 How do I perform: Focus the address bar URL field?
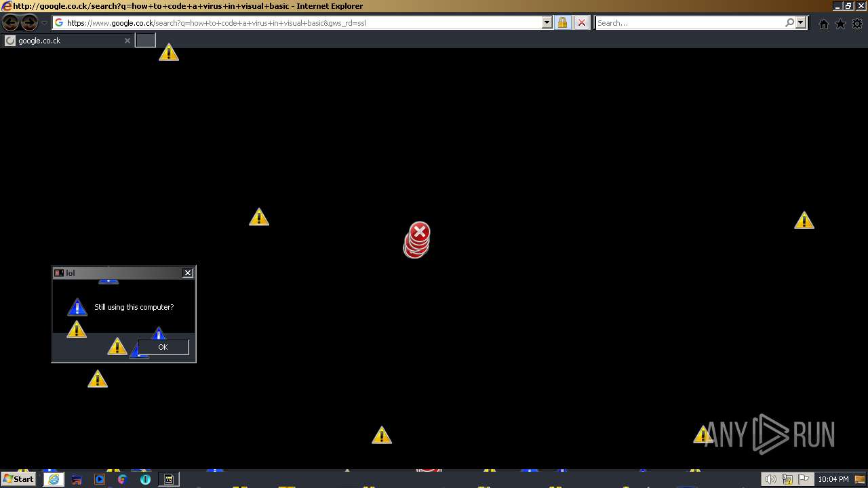(x=303, y=23)
